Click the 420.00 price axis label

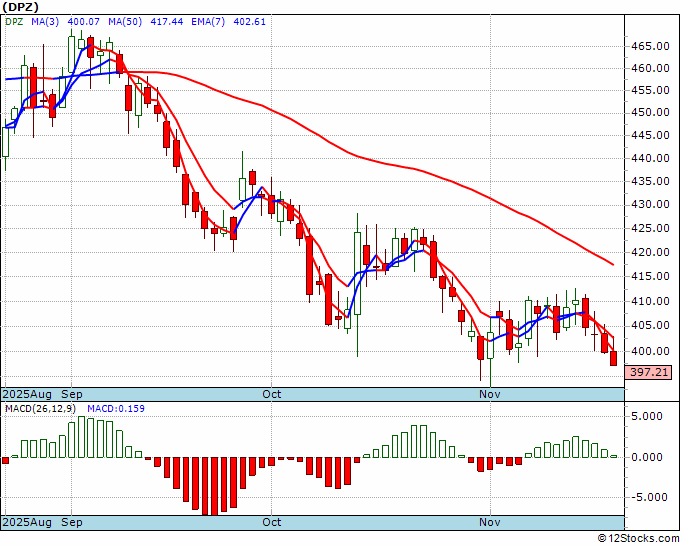pos(649,252)
